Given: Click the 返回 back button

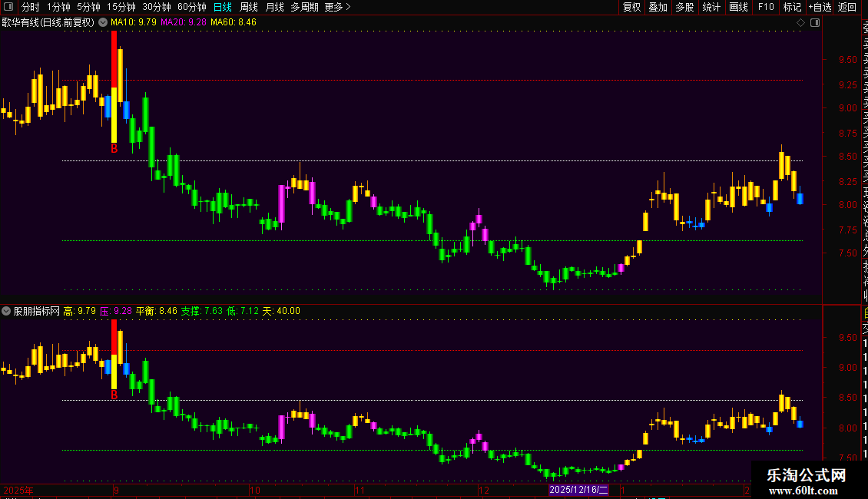Looking at the screenshot, I should pos(847,7).
